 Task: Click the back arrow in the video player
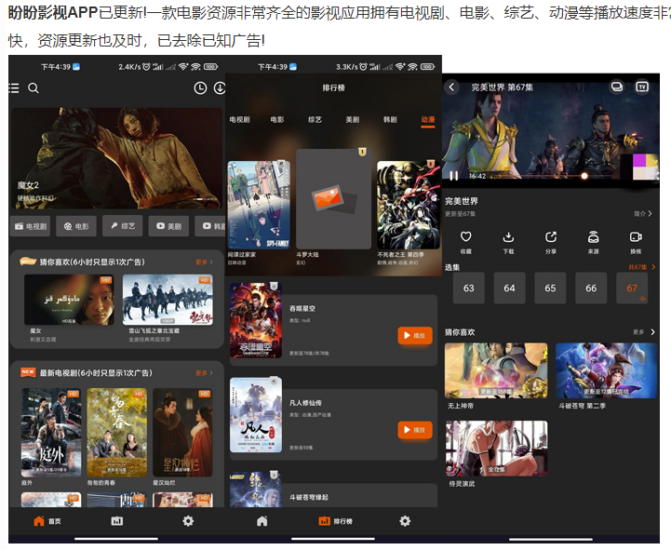(452, 87)
